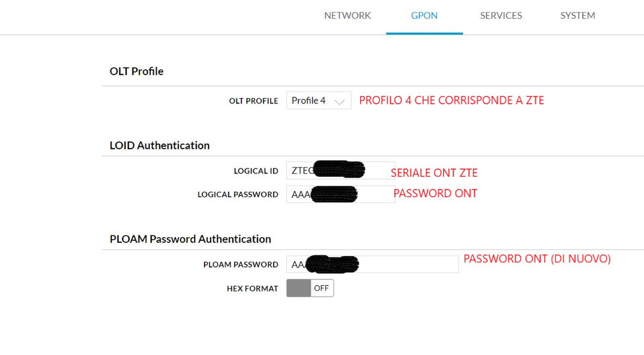This screenshot has height=355, width=644.
Task: Open the NETWORK tab
Action: click(347, 16)
